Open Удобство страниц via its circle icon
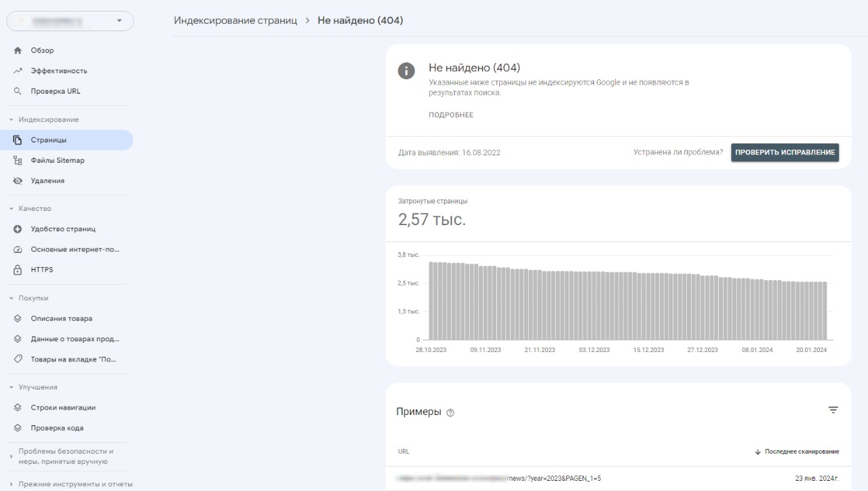 (x=18, y=229)
